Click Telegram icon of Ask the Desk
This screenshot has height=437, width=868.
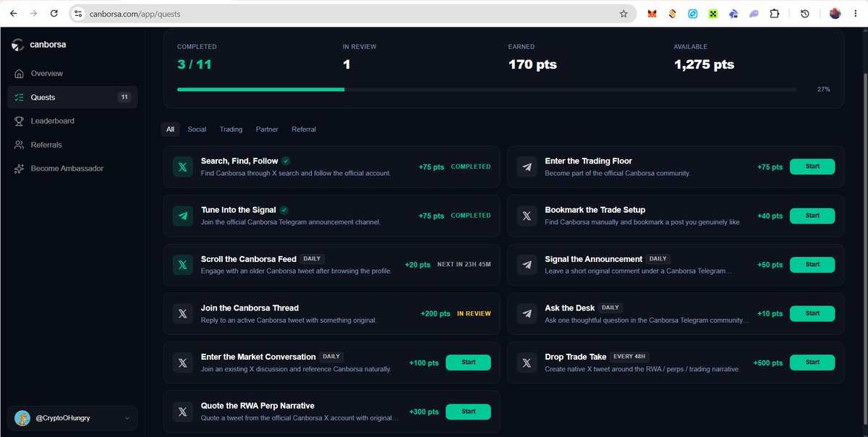click(527, 314)
